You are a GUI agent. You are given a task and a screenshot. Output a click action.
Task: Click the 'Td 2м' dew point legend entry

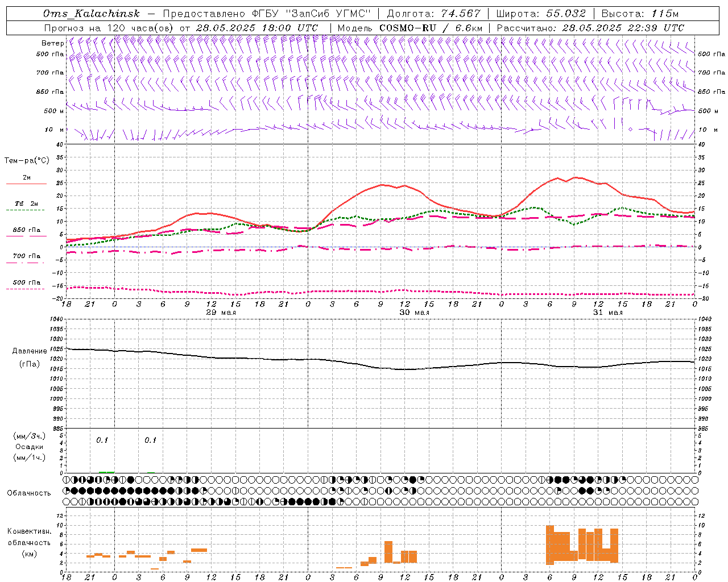[26, 204]
